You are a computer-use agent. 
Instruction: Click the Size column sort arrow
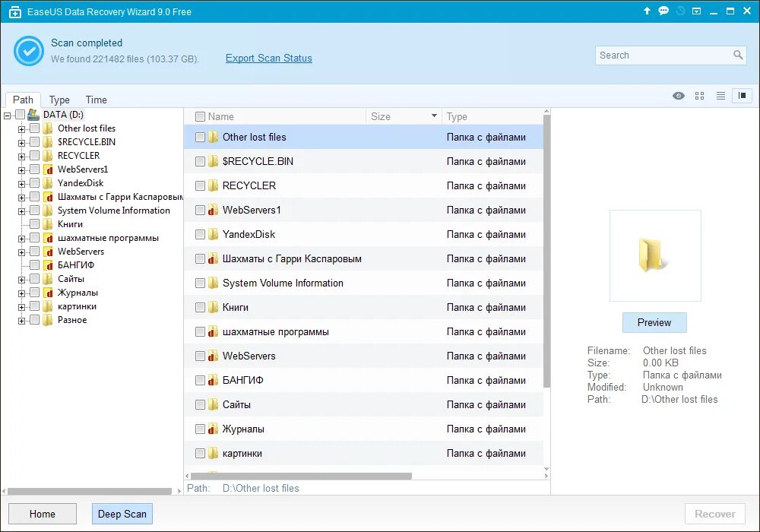pyautogui.click(x=434, y=116)
